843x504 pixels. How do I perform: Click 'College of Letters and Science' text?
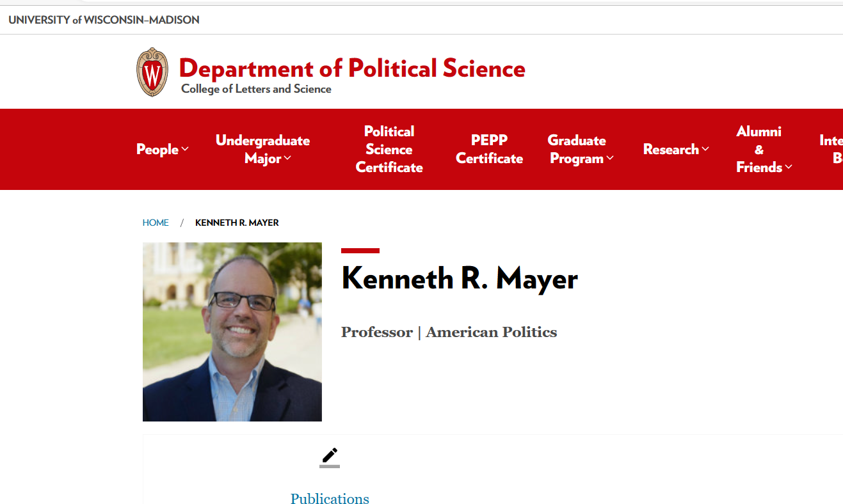point(256,89)
